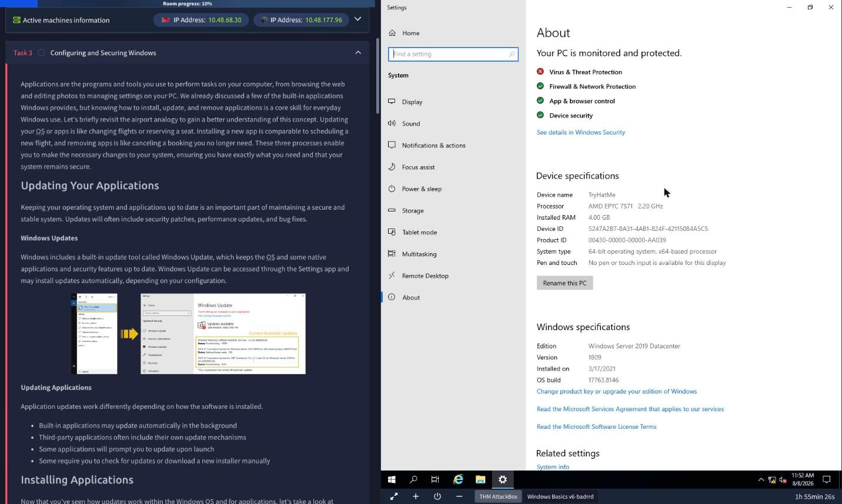
Task: Click device name TryHatMe
Action: 602,195
